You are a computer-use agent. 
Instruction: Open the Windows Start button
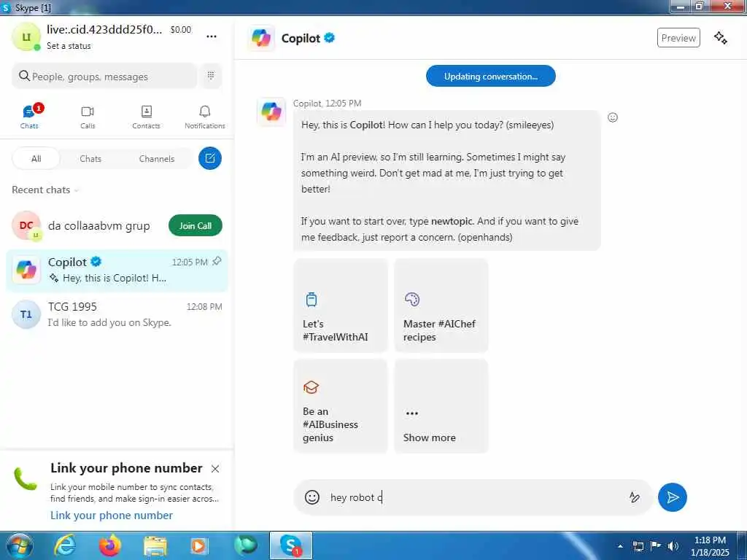click(20, 545)
